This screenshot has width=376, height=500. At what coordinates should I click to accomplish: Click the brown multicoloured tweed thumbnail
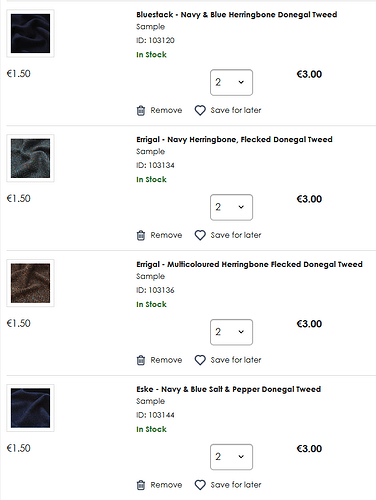[x=30, y=283]
